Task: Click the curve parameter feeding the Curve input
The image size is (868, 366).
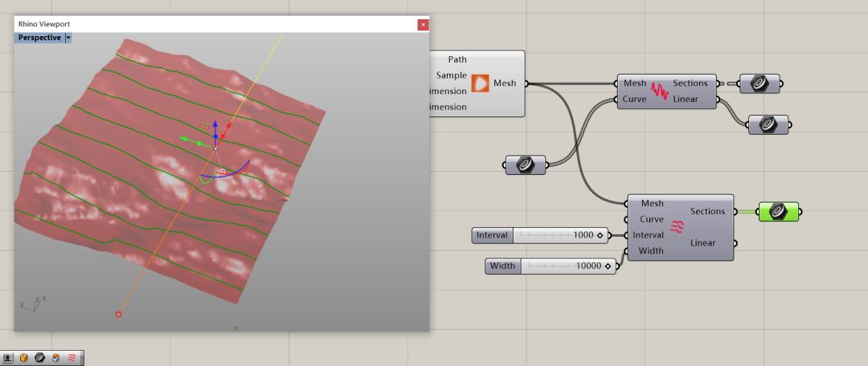Action: 526,165
